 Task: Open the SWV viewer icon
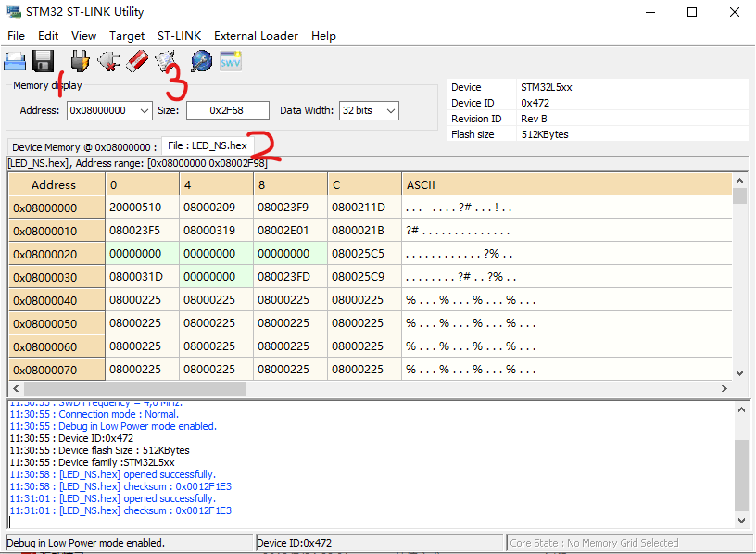(231, 61)
